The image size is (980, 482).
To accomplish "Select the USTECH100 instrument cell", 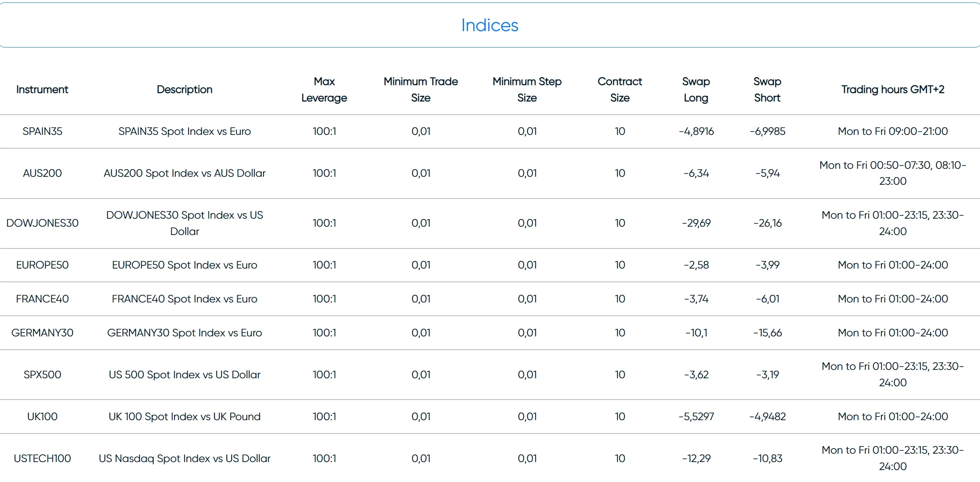I will (x=42, y=458).
